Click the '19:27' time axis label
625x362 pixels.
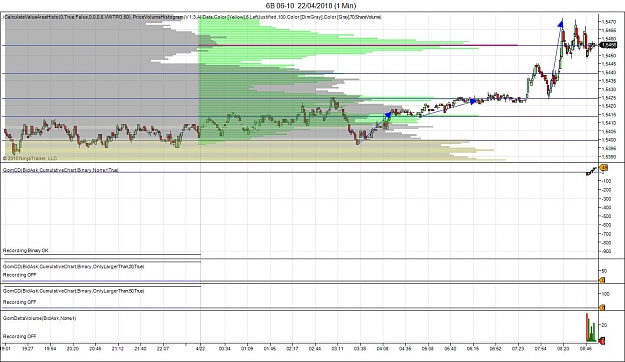[28, 348]
